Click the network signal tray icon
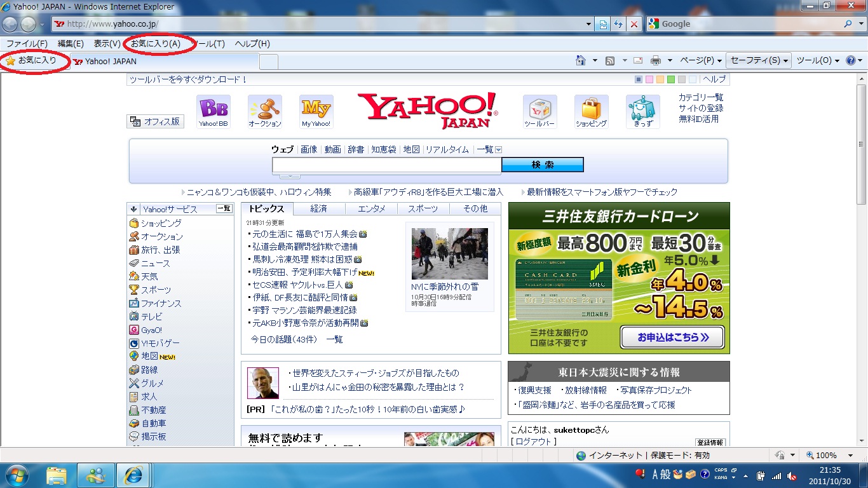 point(776,475)
